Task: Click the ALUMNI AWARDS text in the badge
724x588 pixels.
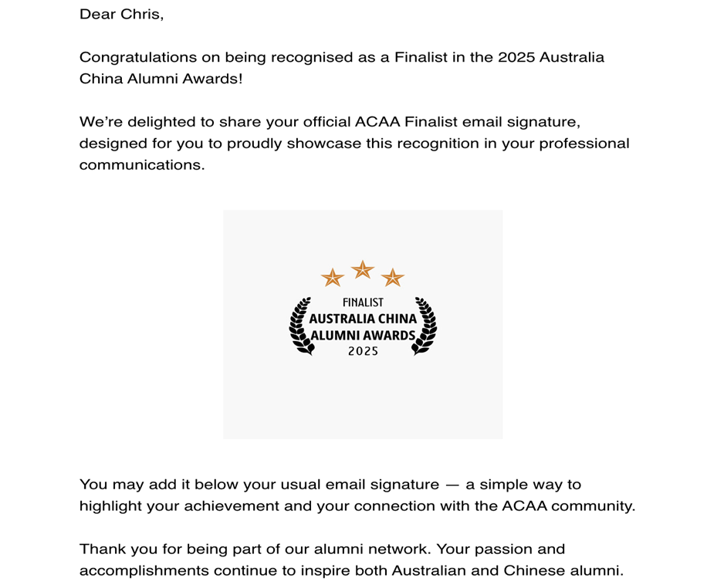Action: click(x=363, y=335)
